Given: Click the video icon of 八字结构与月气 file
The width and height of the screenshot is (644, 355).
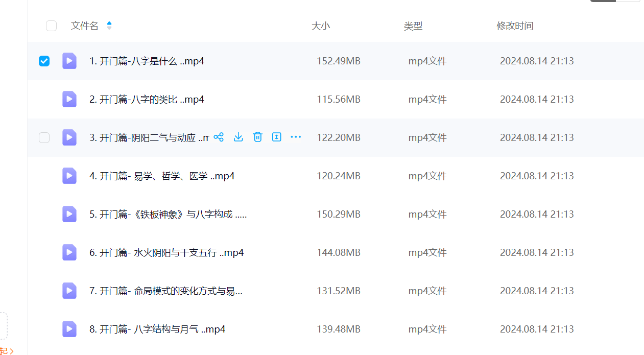Looking at the screenshot, I should click(69, 329).
